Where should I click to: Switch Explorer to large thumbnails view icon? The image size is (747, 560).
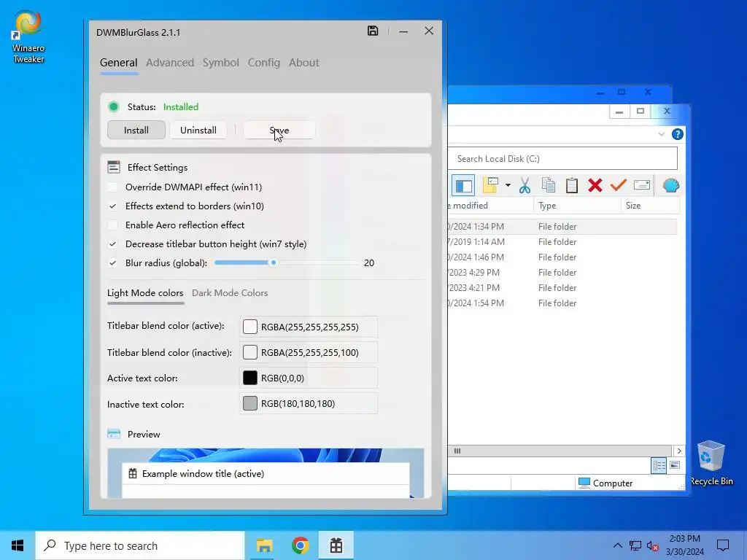coord(675,465)
